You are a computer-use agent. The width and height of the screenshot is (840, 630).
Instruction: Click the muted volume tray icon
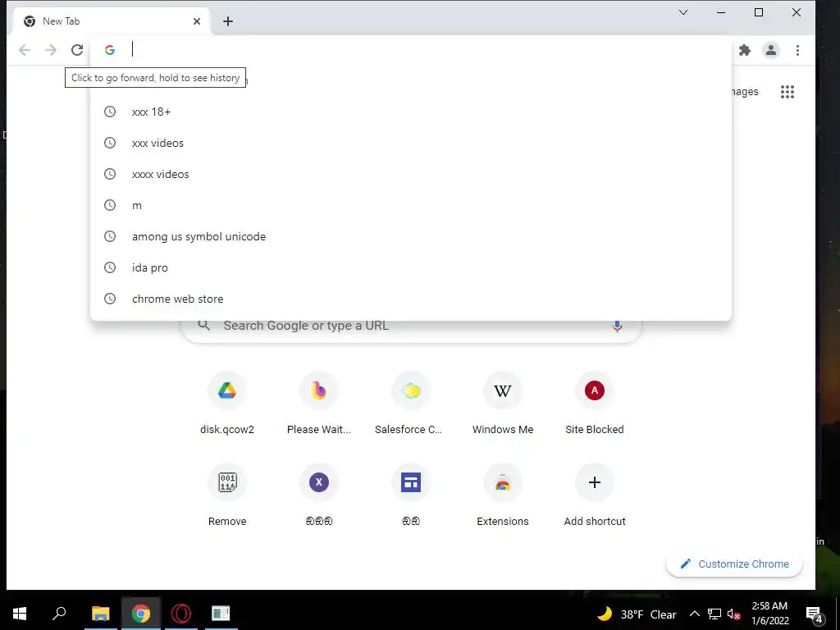(734, 614)
